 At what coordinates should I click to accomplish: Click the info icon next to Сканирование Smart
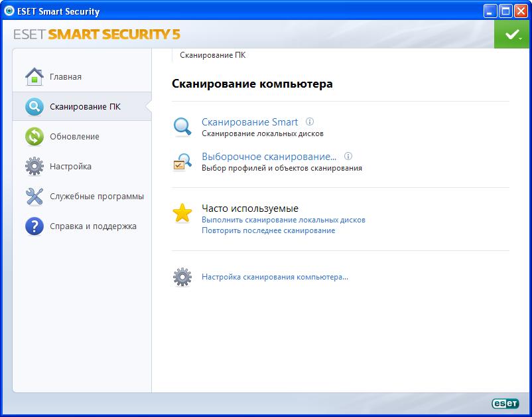[309, 122]
